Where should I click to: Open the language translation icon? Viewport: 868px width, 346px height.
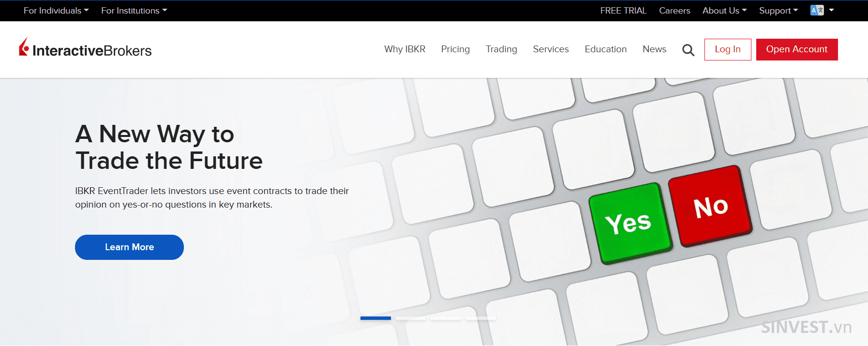(x=817, y=10)
